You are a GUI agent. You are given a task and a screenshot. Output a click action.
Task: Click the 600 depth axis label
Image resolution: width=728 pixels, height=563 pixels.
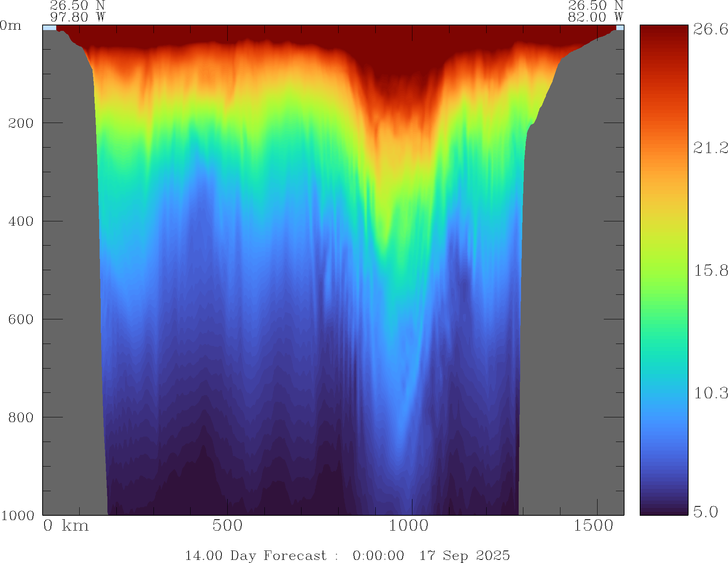[21, 319]
